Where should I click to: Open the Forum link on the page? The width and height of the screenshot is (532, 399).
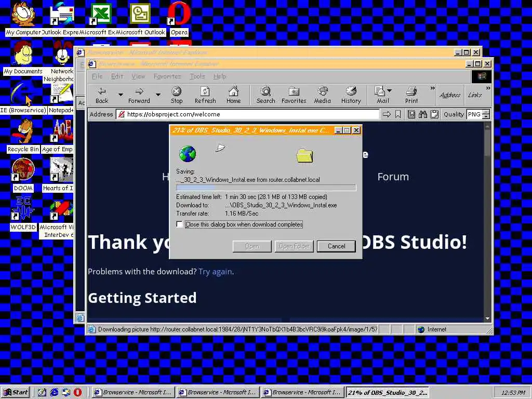[x=393, y=177]
